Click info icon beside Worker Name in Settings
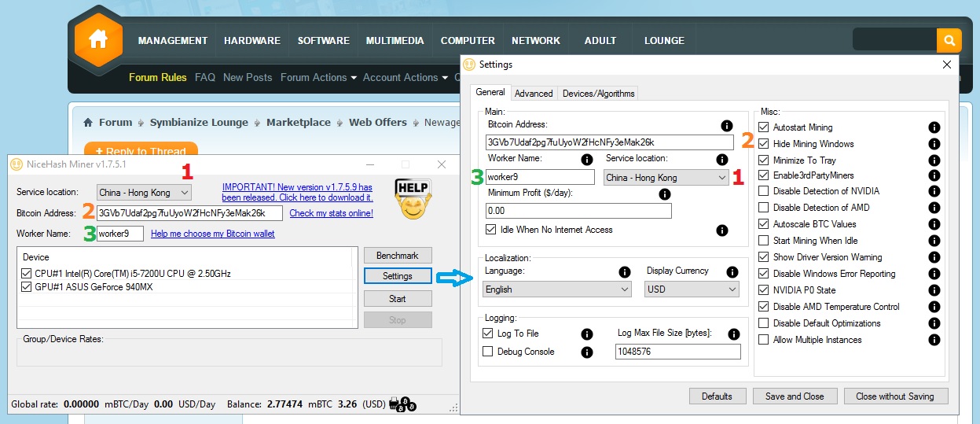 586,160
